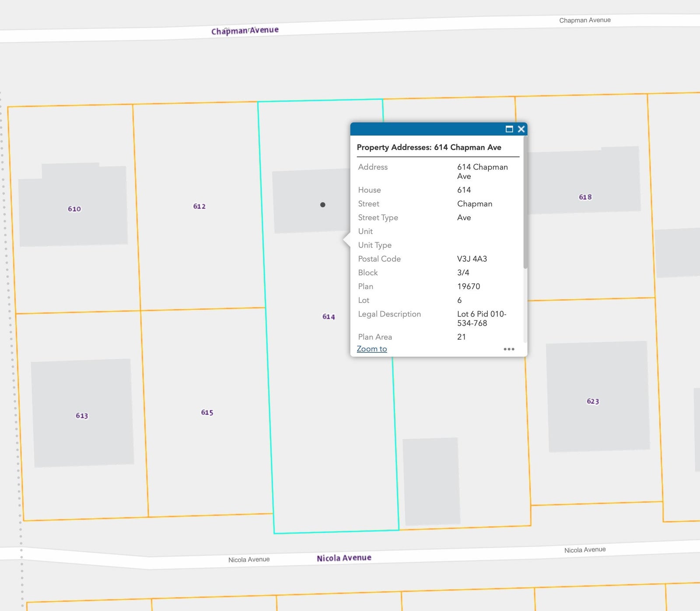Select parcel labeled 612
700x611 pixels.
point(199,207)
